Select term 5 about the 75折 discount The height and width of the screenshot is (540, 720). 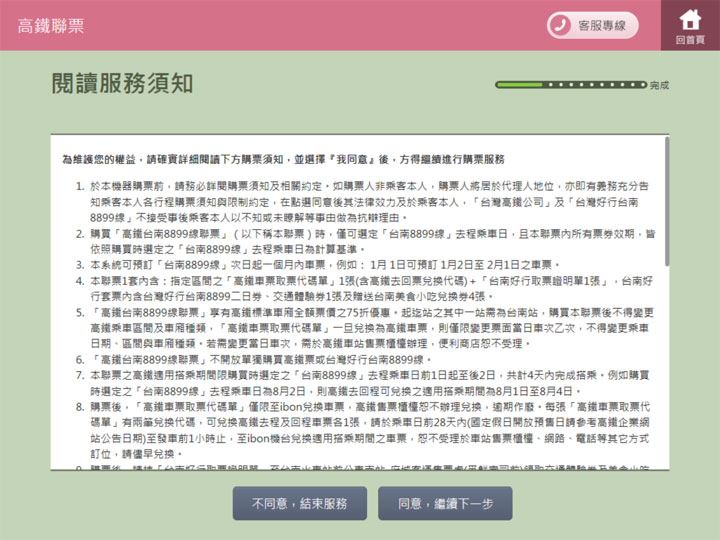coord(360,327)
